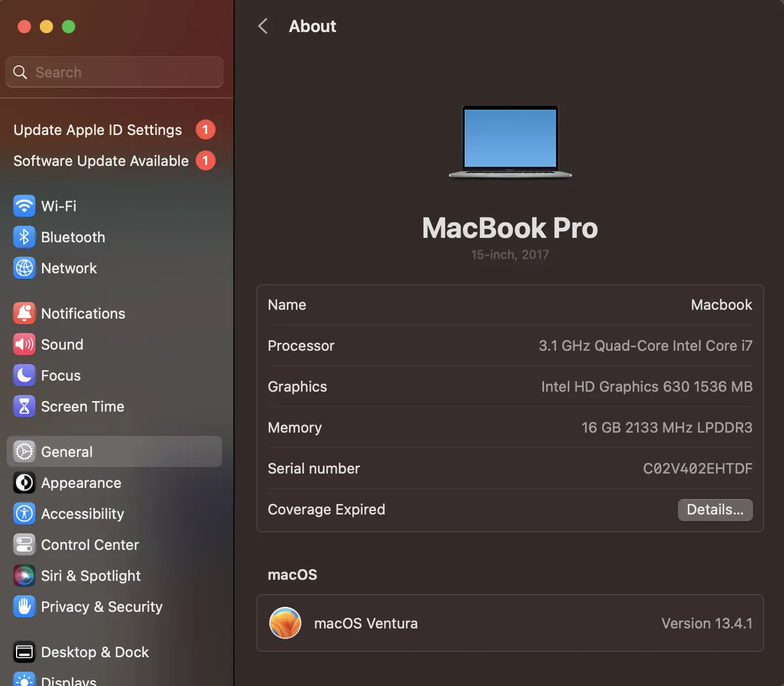Click the macOS Ventura row
784x686 pixels.
[x=510, y=623]
